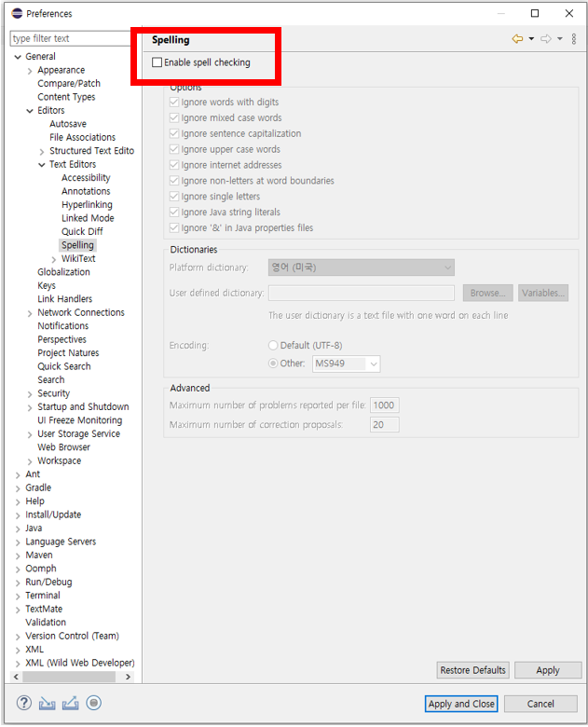Select Annotations preference page
Image resolution: width=588 pixels, height=727 pixels.
coord(86,191)
